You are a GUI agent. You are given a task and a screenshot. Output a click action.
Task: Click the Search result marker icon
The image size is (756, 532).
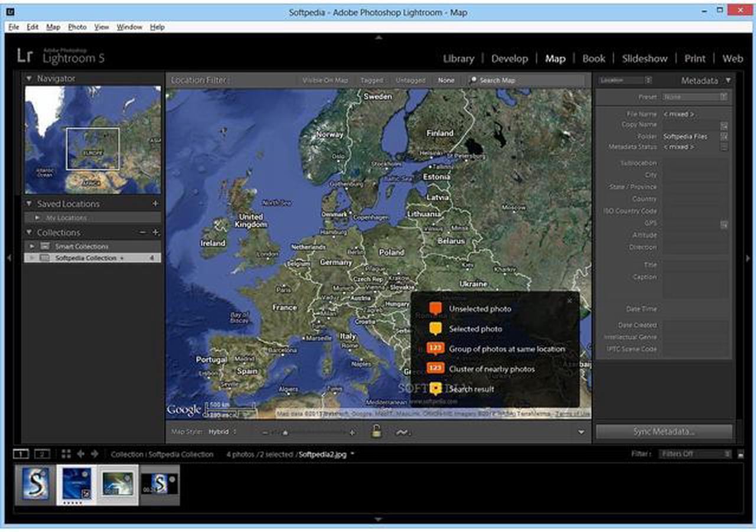click(x=435, y=389)
